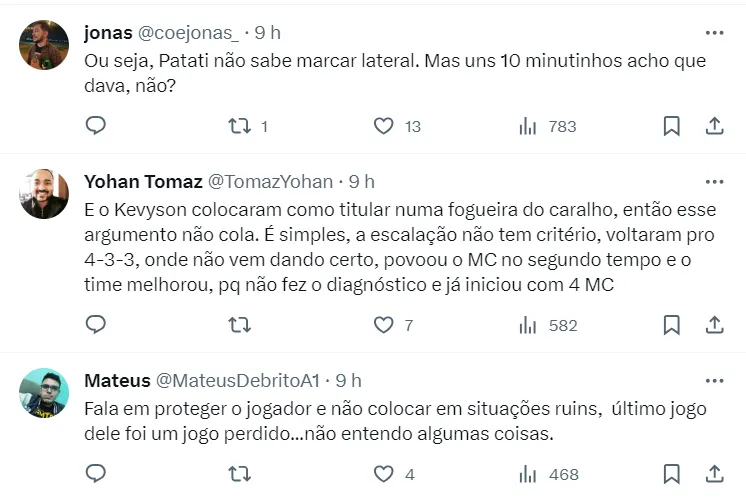Repost jonas's tweet about Patati

tap(240, 126)
